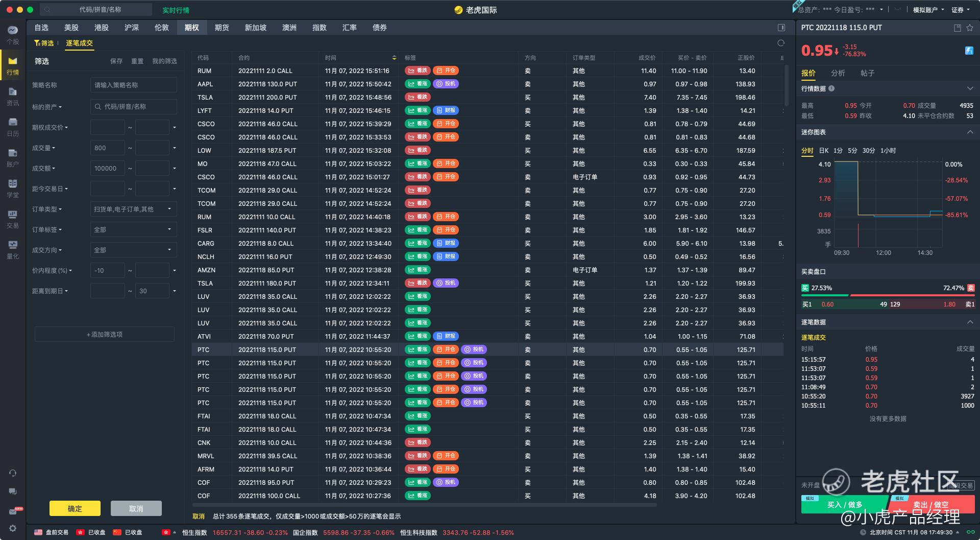The image size is (980, 540).
Task: Click the yellow 取消 link below table
Action: [199, 516]
